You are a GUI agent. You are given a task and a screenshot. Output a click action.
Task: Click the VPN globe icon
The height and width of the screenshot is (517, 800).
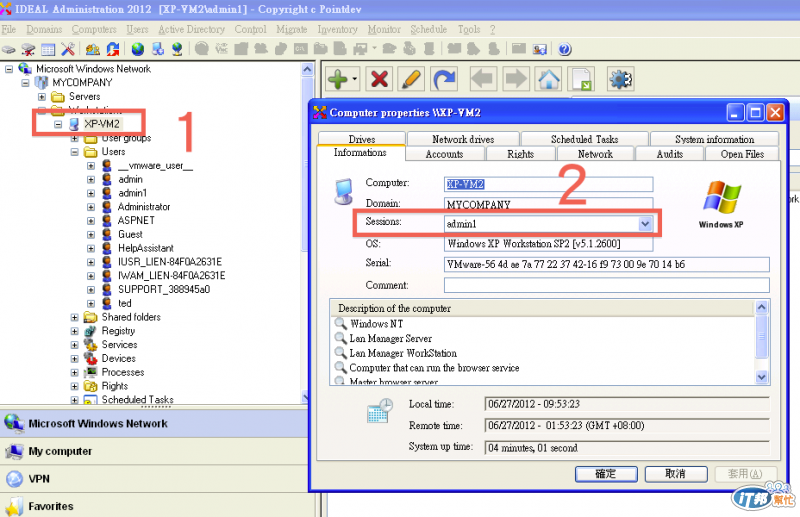tap(14, 479)
